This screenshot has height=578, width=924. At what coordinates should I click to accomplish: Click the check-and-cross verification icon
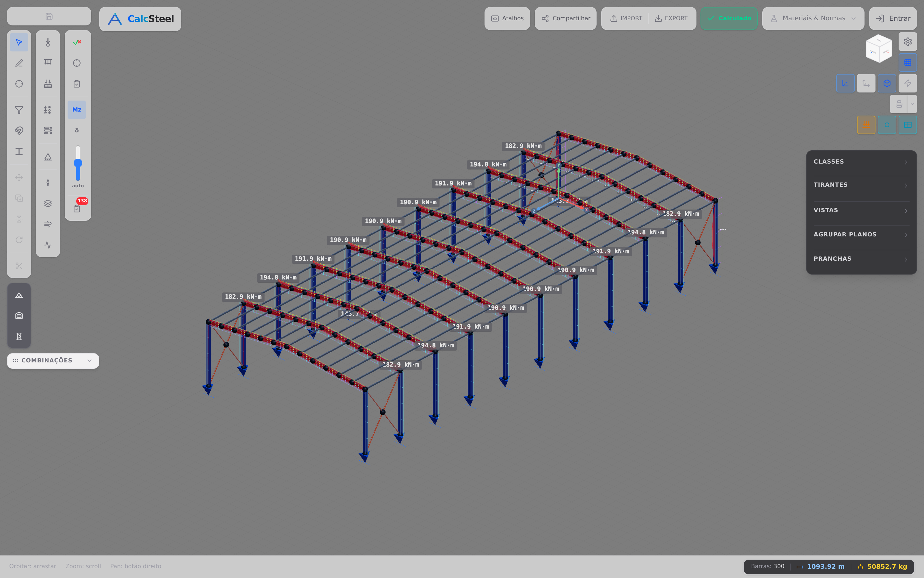[77, 42]
